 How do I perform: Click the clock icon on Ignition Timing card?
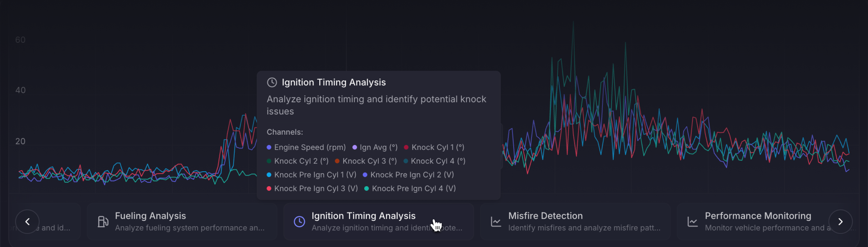(x=299, y=222)
